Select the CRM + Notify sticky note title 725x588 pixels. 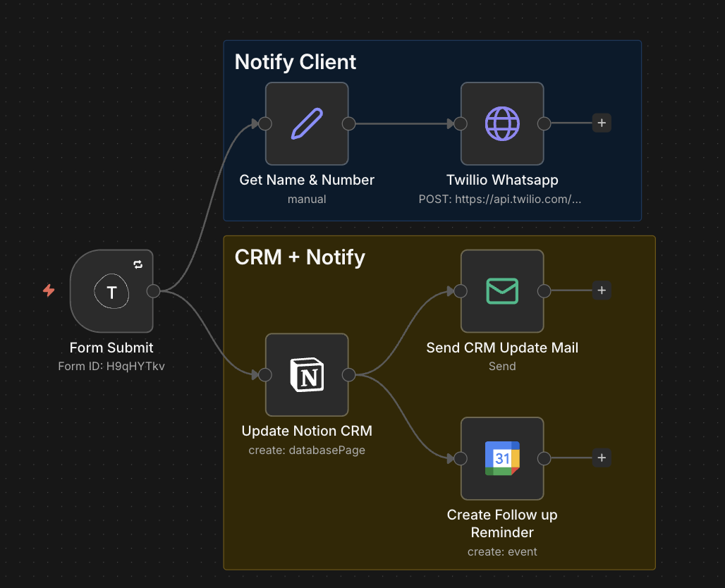click(x=300, y=257)
